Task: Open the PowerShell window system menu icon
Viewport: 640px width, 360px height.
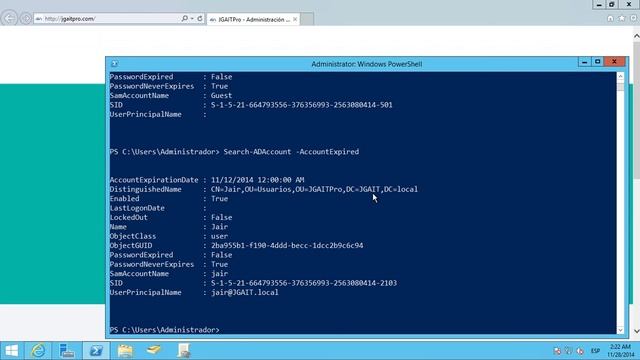Action: point(115,64)
